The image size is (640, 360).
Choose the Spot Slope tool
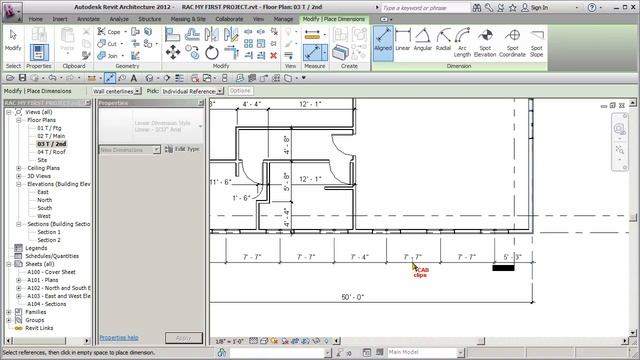point(536,43)
